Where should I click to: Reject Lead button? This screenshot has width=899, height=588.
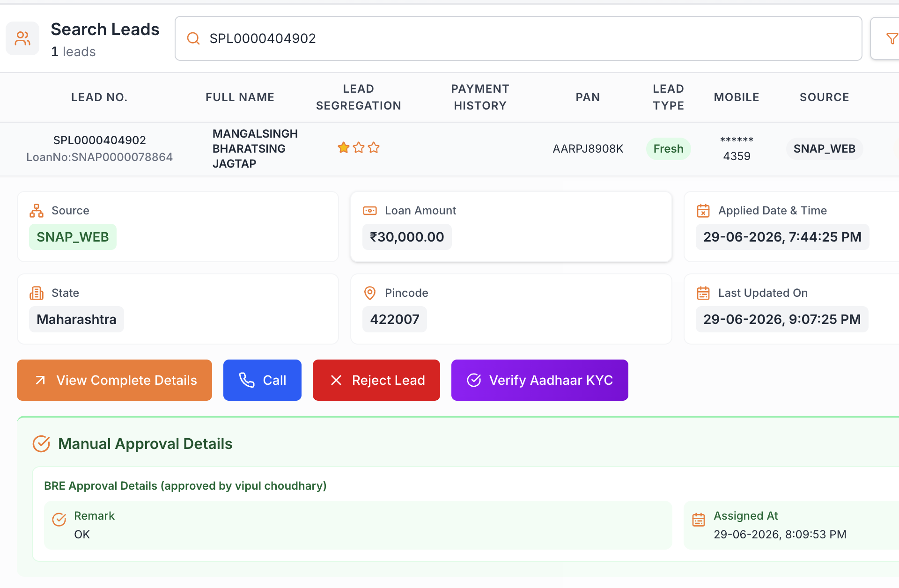376,380
